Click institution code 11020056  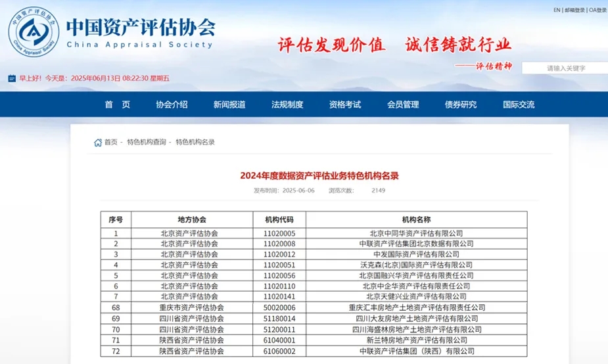(279, 275)
